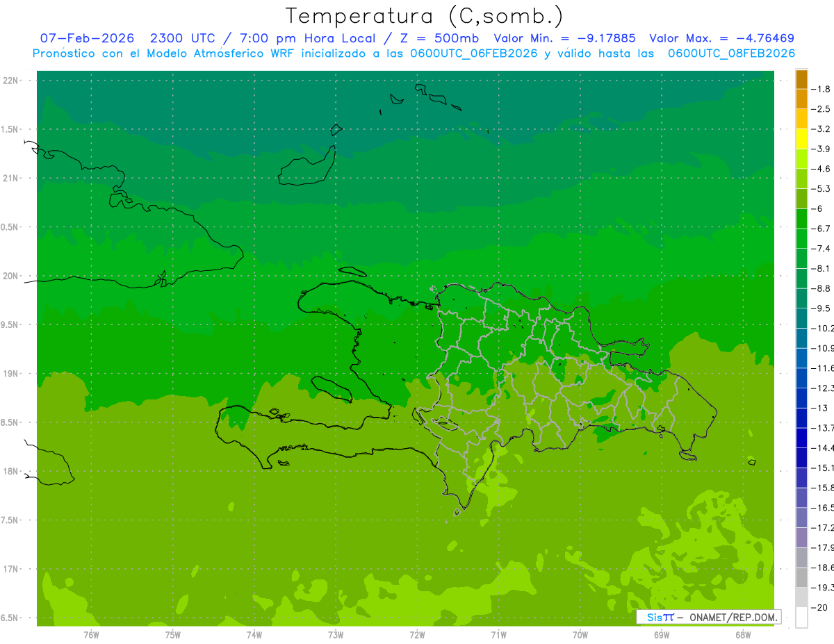Click the "Valor Max. = -4.76469" readout

[721, 38]
